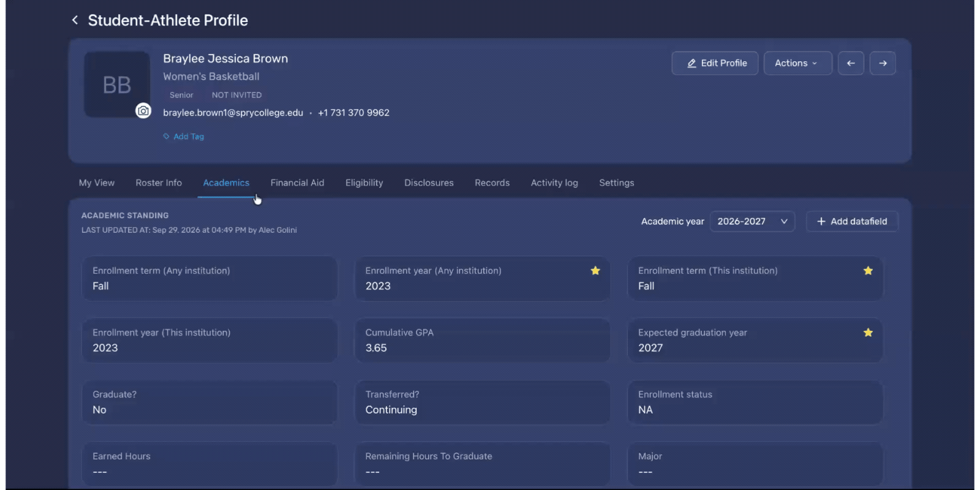Click the Enrollment status field showing NA
Viewport: 980px width, 490px height.
pyautogui.click(x=755, y=402)
